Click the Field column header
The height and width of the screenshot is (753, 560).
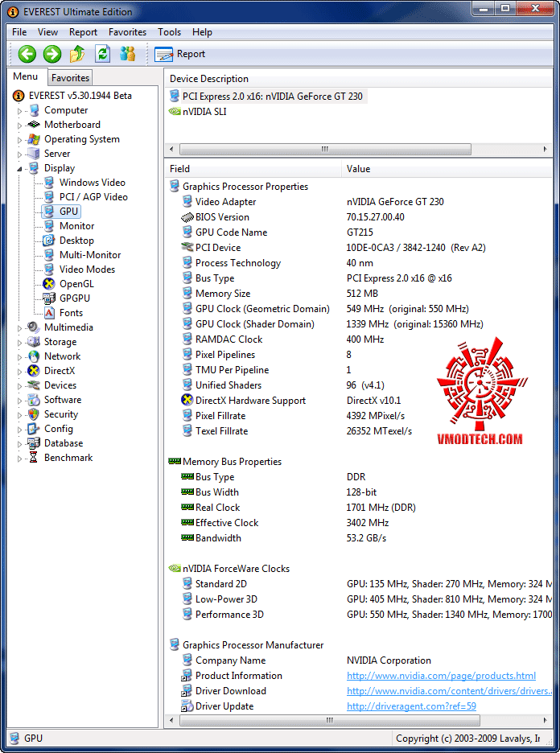coord(253,169)
